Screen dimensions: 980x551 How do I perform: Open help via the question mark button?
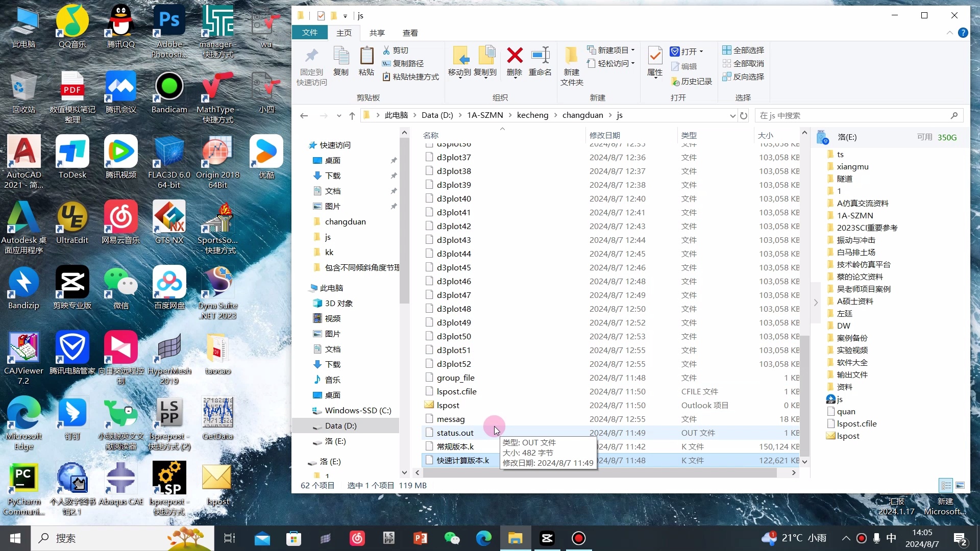coord(964,32)
